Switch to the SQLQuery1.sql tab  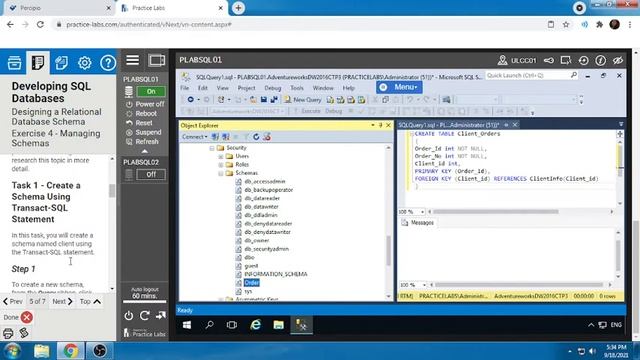(449, 125)
